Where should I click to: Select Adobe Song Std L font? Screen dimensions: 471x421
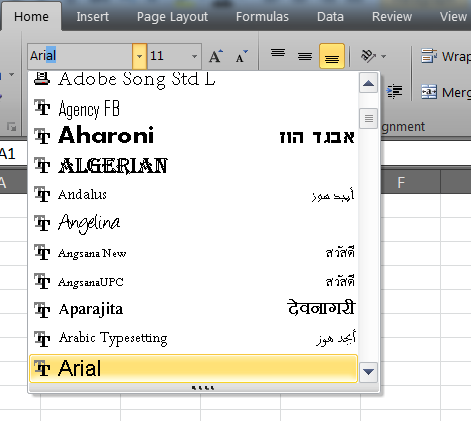[x=193, y=80]
